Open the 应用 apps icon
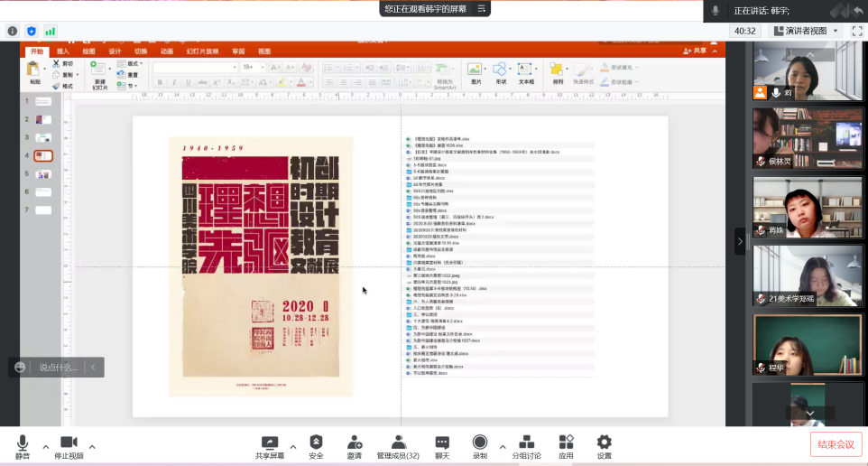Image resolution: width=868 pixels, height=466 pixels. click(x=566, y=446)
